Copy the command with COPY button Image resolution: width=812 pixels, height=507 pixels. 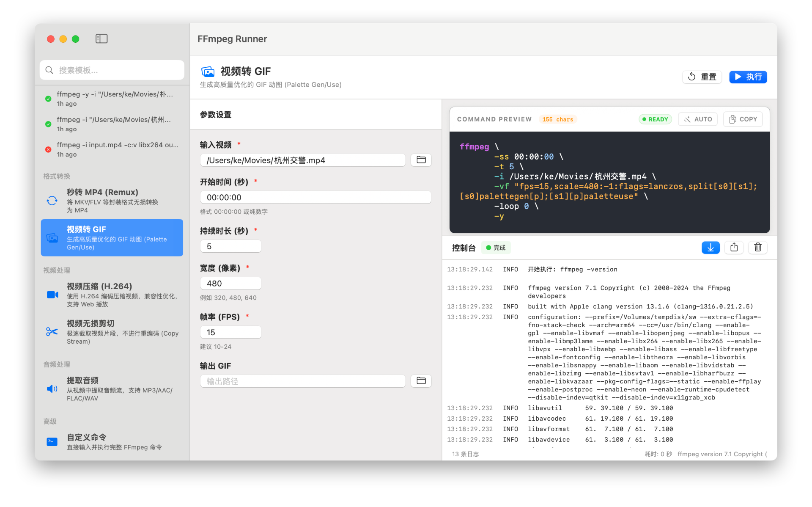coord(743,119)
